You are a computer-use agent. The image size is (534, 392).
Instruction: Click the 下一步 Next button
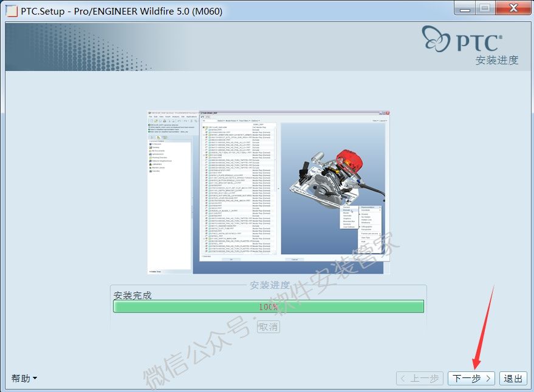[x=470, y=377]
